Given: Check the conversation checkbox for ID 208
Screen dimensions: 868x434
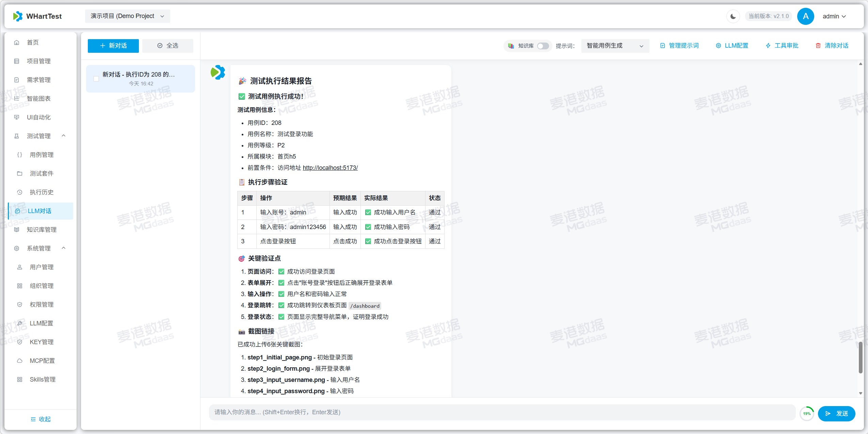Looking at the screenshot, I should [x=96, y=79].
